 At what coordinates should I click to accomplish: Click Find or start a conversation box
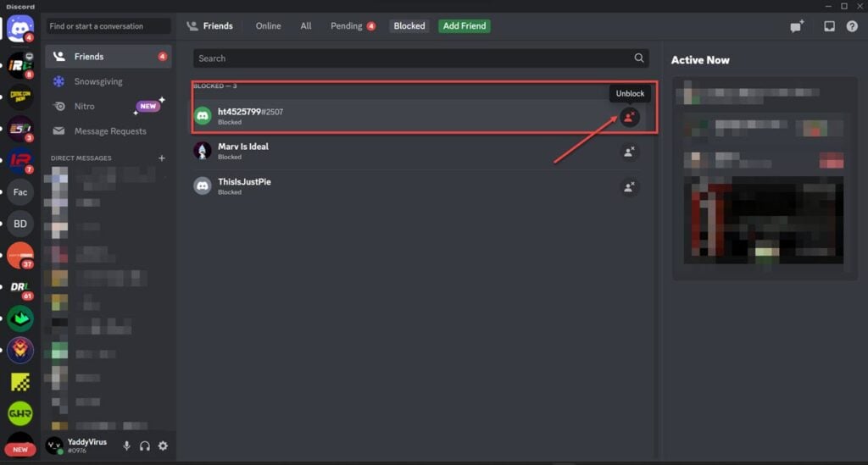(108, 26)
